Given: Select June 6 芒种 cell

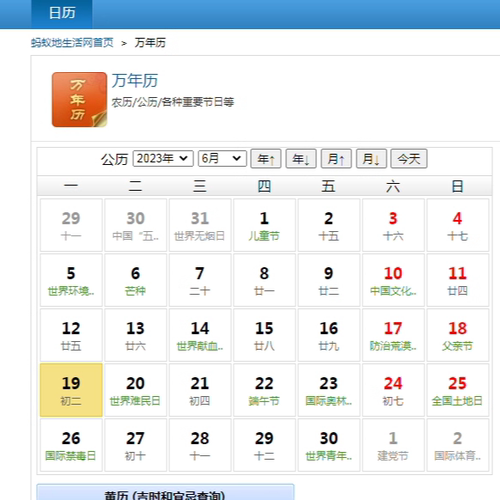Looking at the screenshot, I should 135,280.
